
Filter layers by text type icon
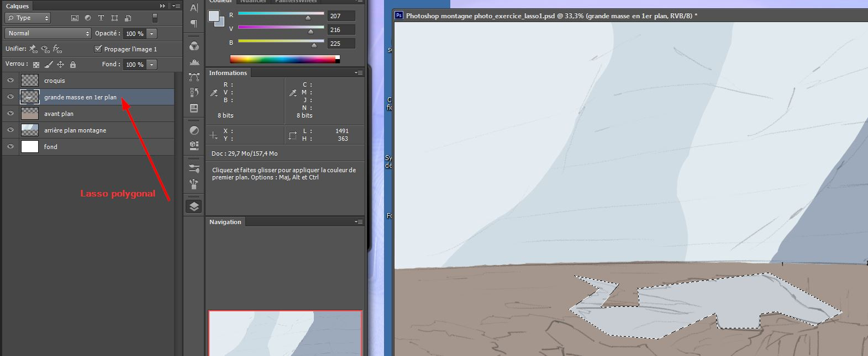[101, 18]
